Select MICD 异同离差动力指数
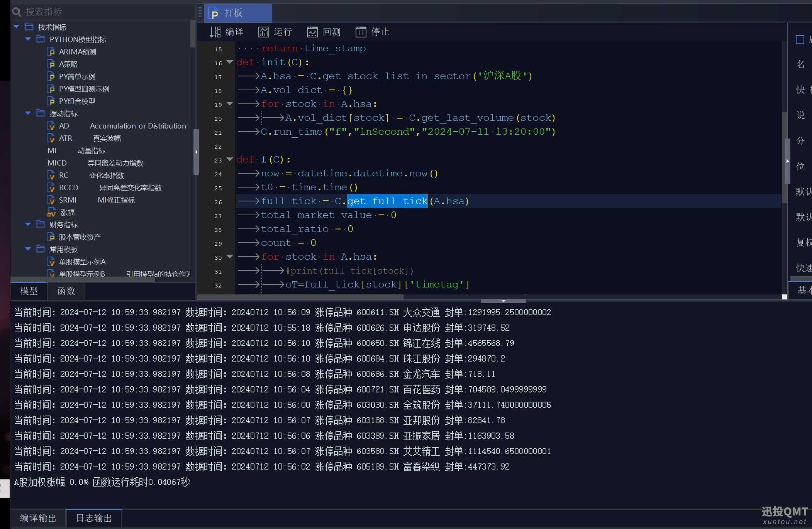This screenshot has height=529, width=812. click(95, 163)
